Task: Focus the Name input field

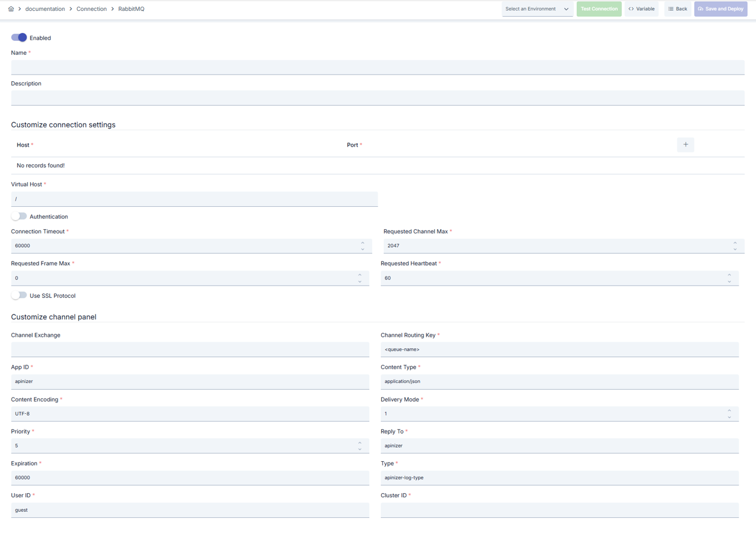Action: click(x=378, y=67)
